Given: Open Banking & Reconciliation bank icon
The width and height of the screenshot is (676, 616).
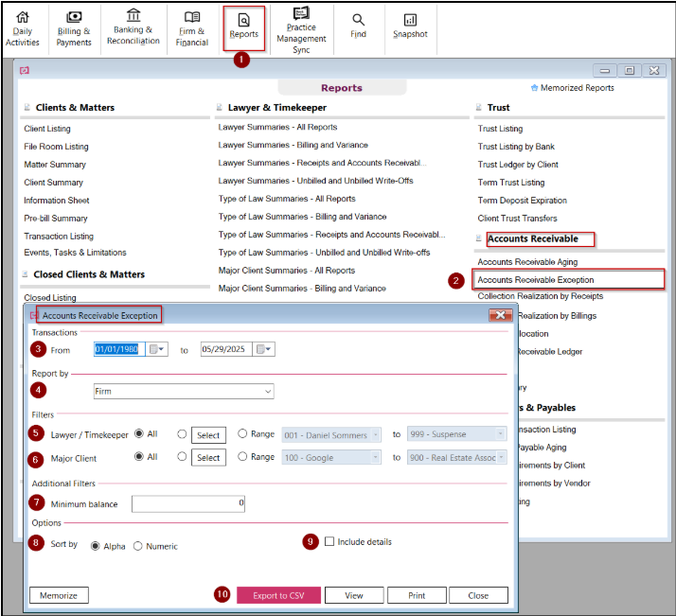Looking at the screenshot, I should (133, 15).
